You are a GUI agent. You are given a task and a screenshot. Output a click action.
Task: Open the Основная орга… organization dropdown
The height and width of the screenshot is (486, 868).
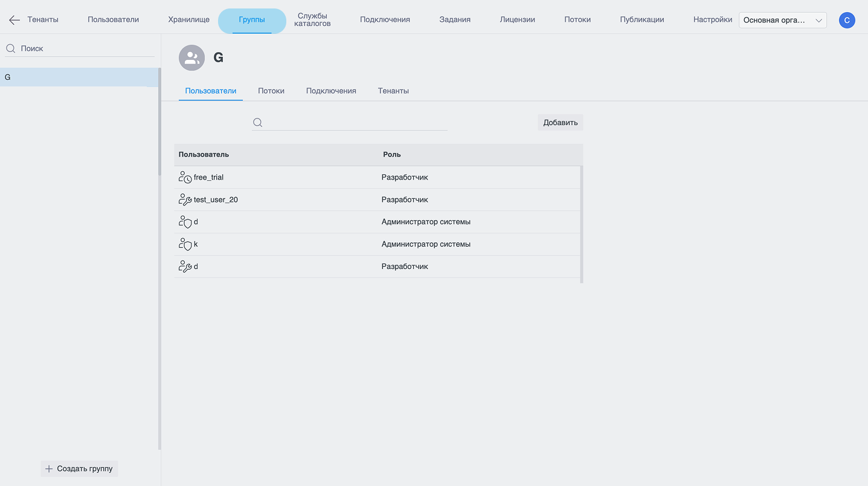click(x=783, y=21)
